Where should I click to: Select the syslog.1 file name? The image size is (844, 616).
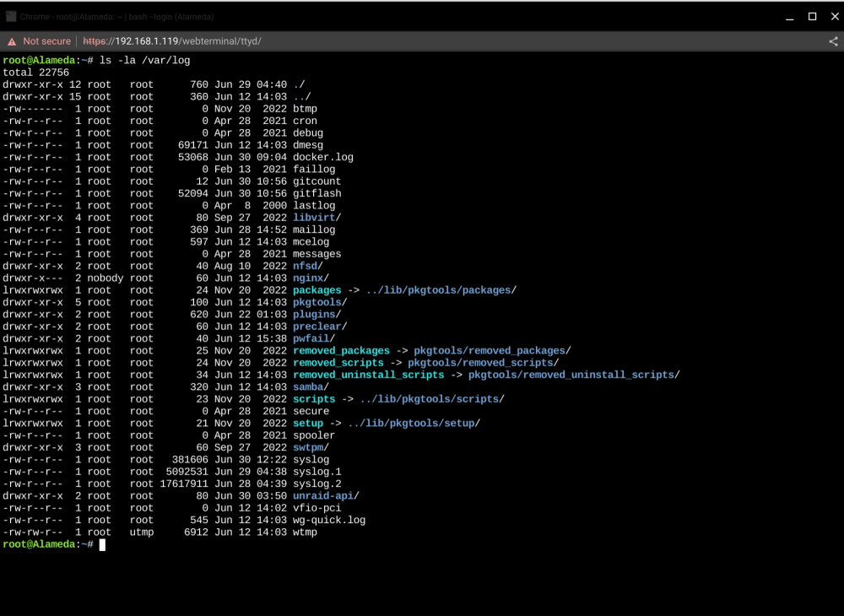tap(317, 472)
